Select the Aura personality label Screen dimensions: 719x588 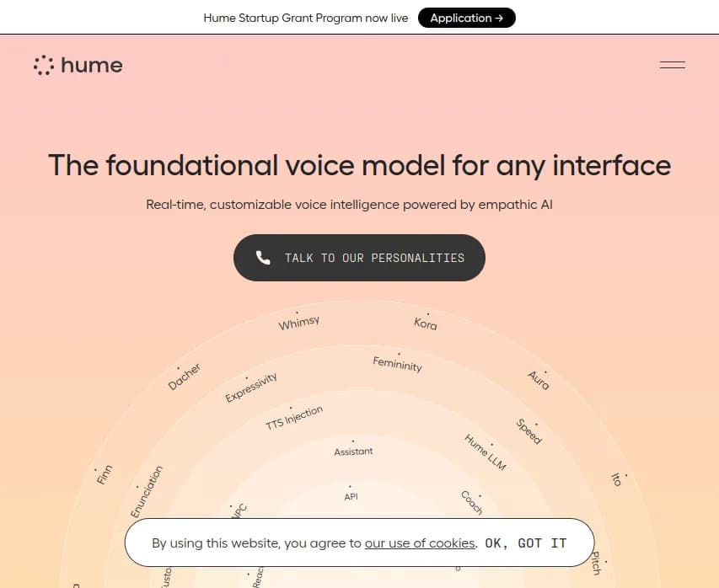(x=539, y=381)
